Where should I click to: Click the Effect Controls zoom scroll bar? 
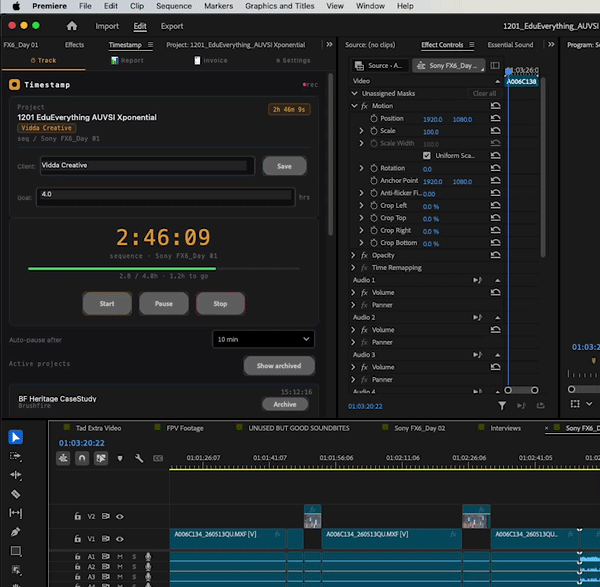pyautogui.click(x=521, y=390)
